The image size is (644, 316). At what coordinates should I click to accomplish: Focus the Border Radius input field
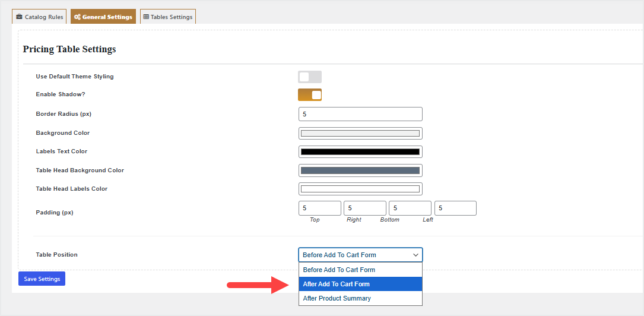pos(360,114)
